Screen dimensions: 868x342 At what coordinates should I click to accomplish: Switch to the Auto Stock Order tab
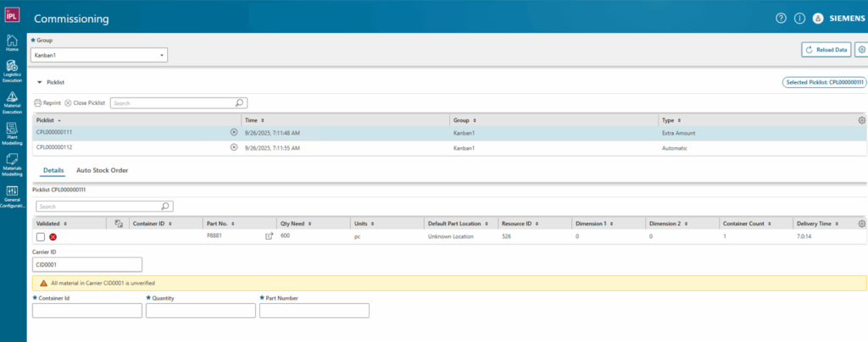[x=102, y=170]
